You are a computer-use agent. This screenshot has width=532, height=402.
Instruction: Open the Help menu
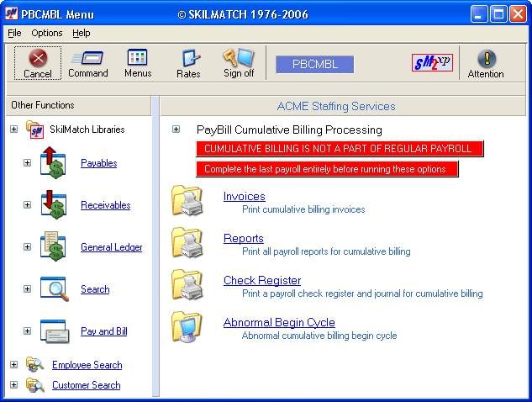coord(81,33)
